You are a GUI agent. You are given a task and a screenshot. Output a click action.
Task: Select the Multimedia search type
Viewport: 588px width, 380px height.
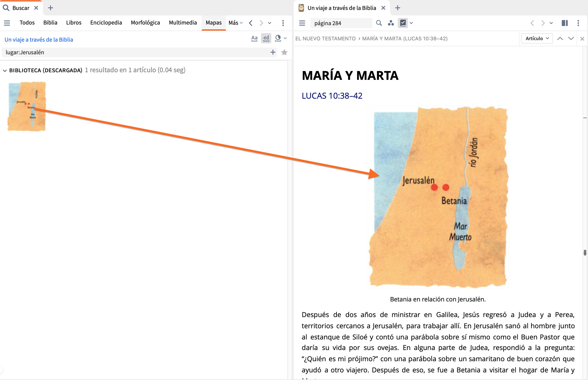pos(183,23)
